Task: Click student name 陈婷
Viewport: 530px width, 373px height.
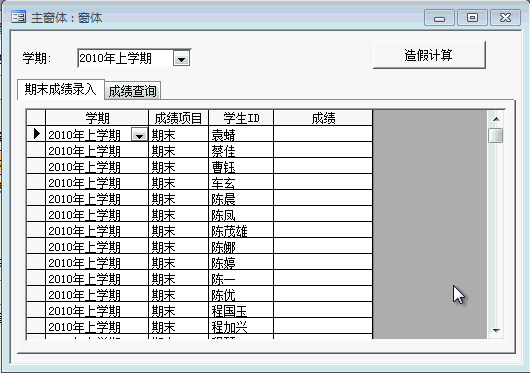Action: click(223, 263)
